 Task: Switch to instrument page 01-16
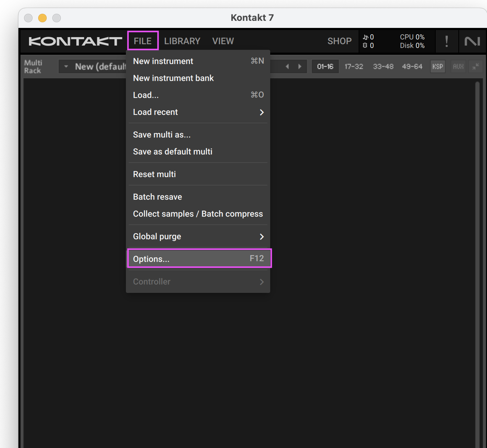pyautogui.click(x=325, y=66)
